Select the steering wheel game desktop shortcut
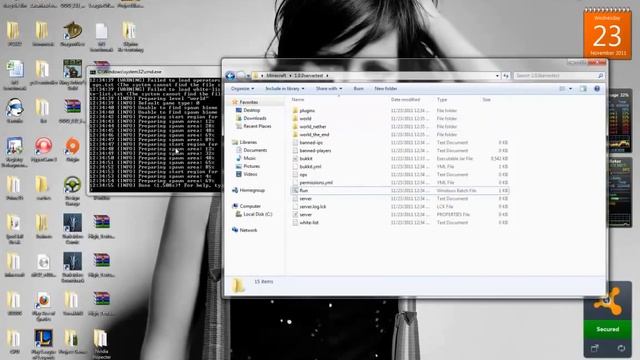 coord(73,191)
